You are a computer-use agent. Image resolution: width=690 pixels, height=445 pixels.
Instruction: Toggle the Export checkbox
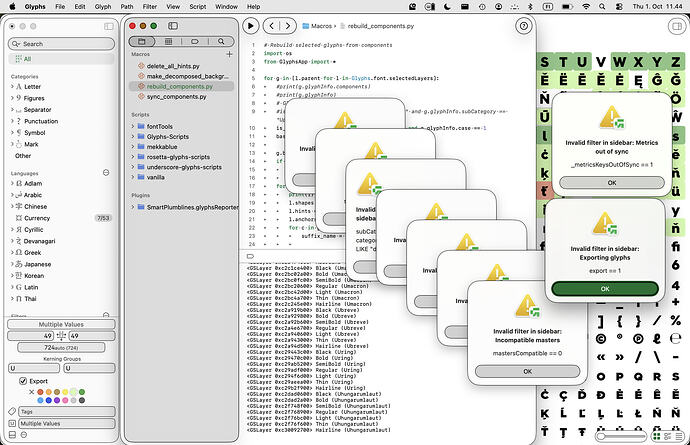(x=23, y=381)
